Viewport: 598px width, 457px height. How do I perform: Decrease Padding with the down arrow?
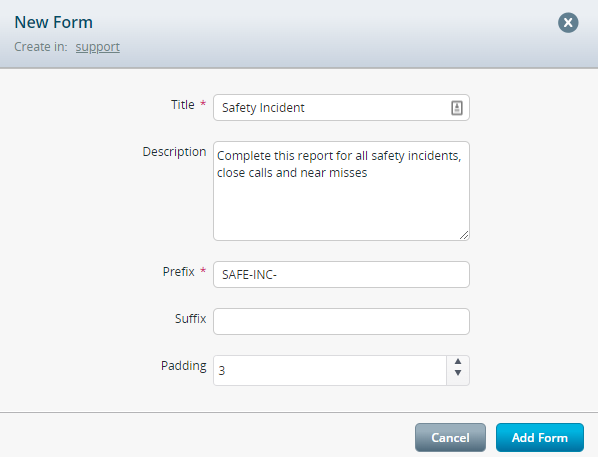click(x=458, y=373)
